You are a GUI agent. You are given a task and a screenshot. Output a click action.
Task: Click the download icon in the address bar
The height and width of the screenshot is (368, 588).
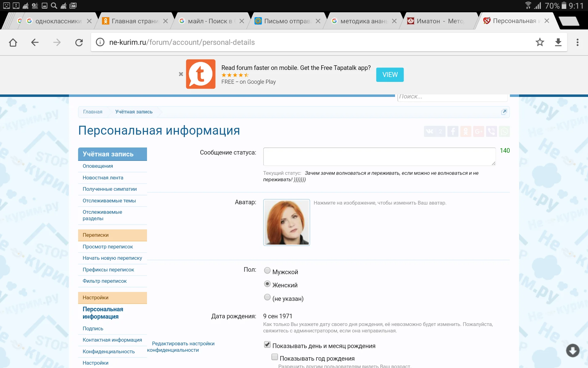click(559, 42)
